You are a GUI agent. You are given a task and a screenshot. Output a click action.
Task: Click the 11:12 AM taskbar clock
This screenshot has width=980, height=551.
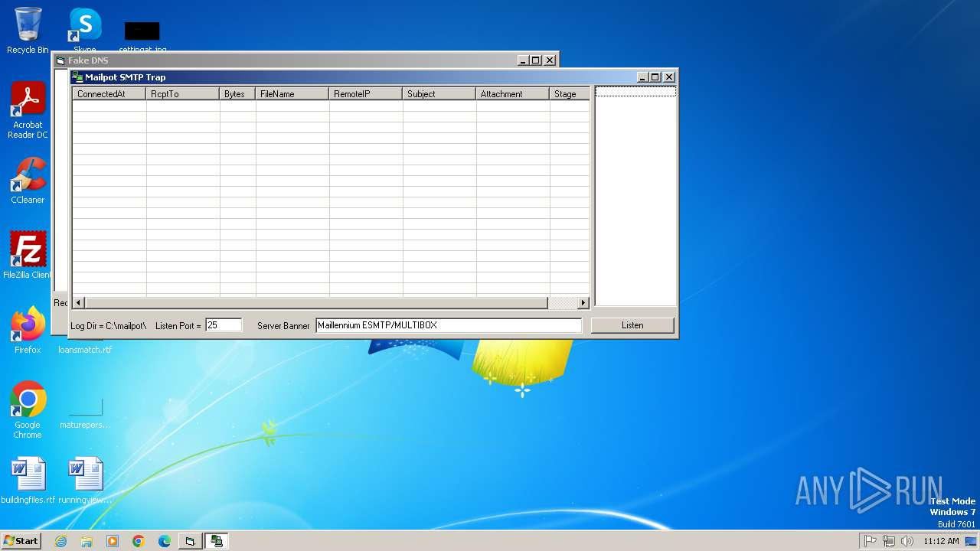941,541
